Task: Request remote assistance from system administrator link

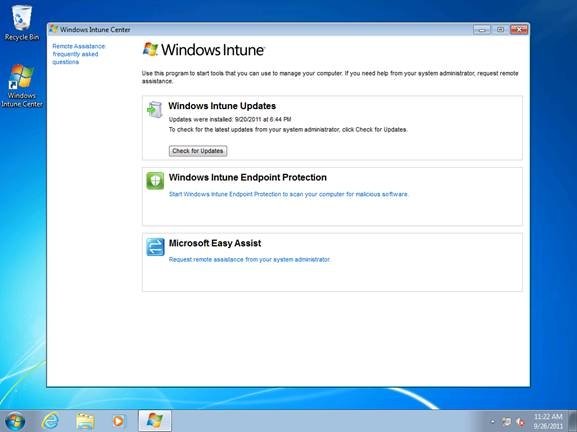Action: coord(249,259)
